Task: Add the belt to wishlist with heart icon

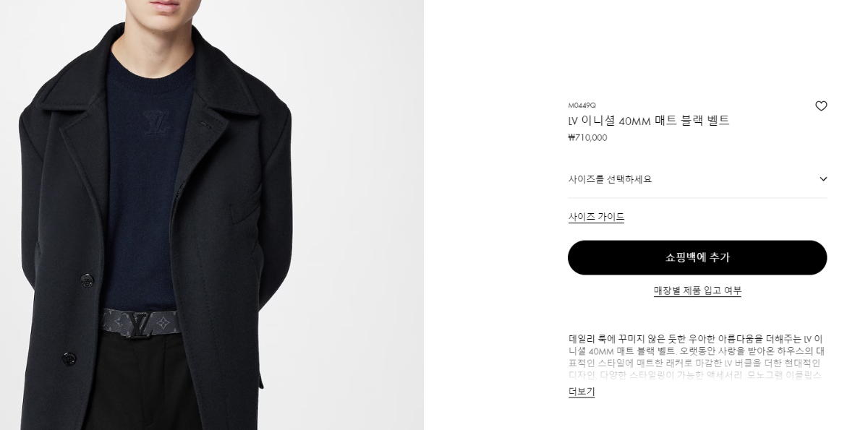Action: point(821,106)
